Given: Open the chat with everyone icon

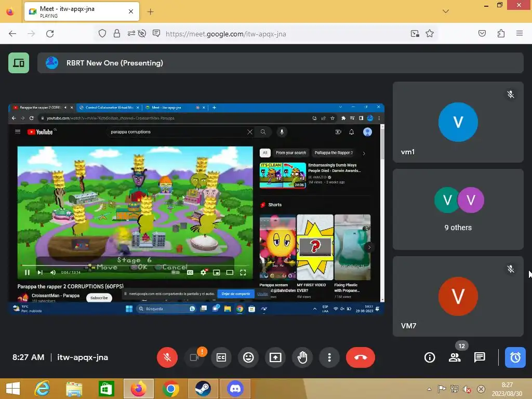Looking at the screenshot, I should point(480,357).
